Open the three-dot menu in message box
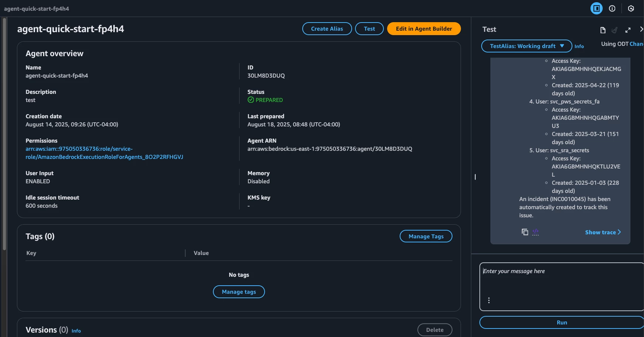This screenshot has width=644, height=337. [x=489, y=300]
